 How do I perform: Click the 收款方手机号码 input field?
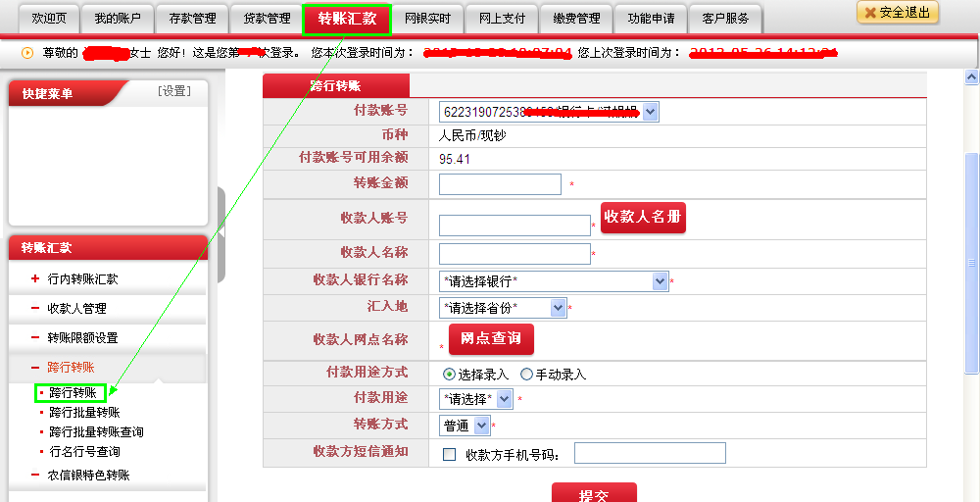(650, 453)
